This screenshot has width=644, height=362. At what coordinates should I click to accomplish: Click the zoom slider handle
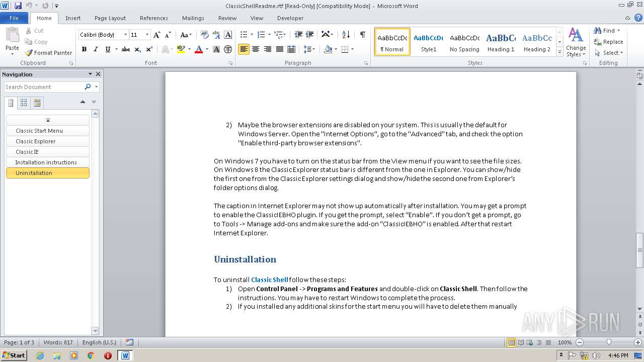pos(609,342)
